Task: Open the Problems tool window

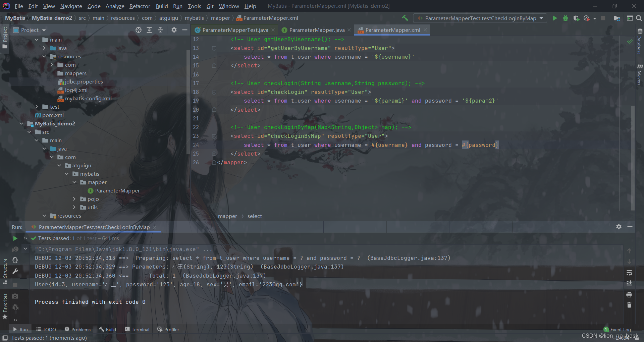Action: tap(77, 330)
